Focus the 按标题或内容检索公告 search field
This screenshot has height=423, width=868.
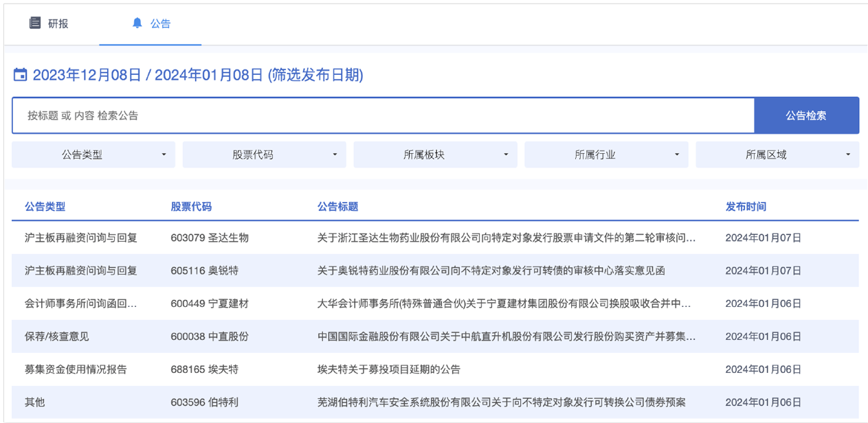[x=383, y=115]
